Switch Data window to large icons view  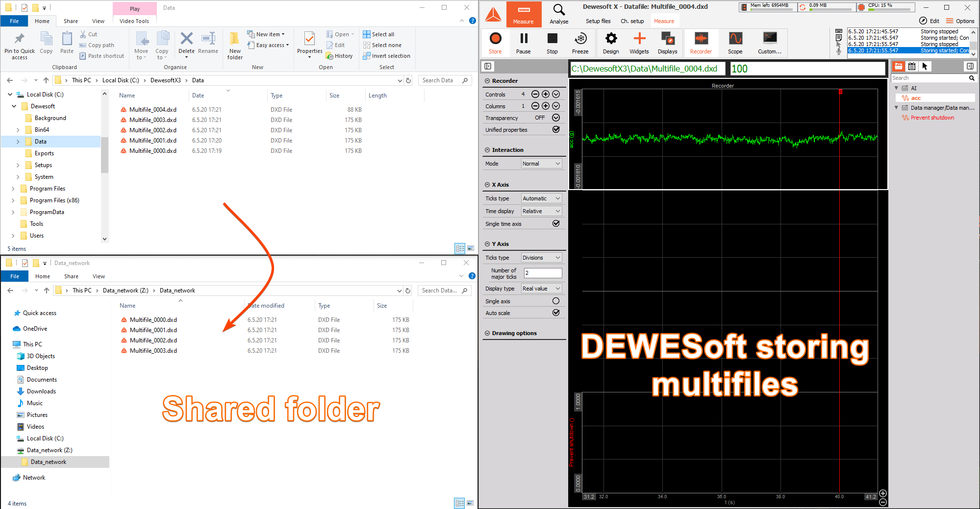point(471,248)
